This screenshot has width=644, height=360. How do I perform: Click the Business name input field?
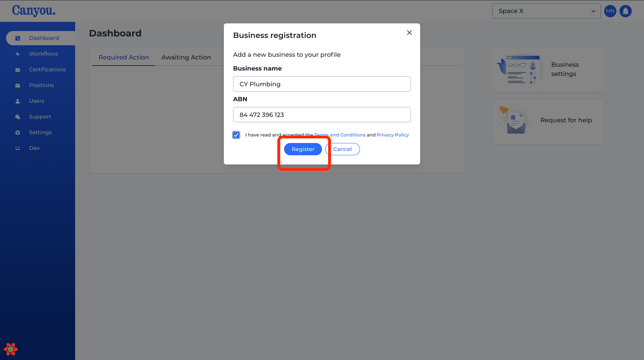coord(322,84)
